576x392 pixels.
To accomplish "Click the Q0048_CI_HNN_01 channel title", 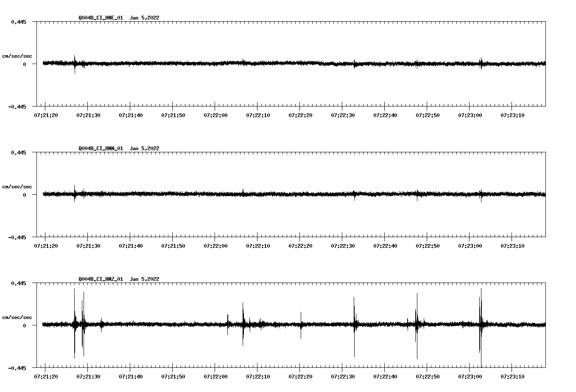I will [x=101, y=148].
